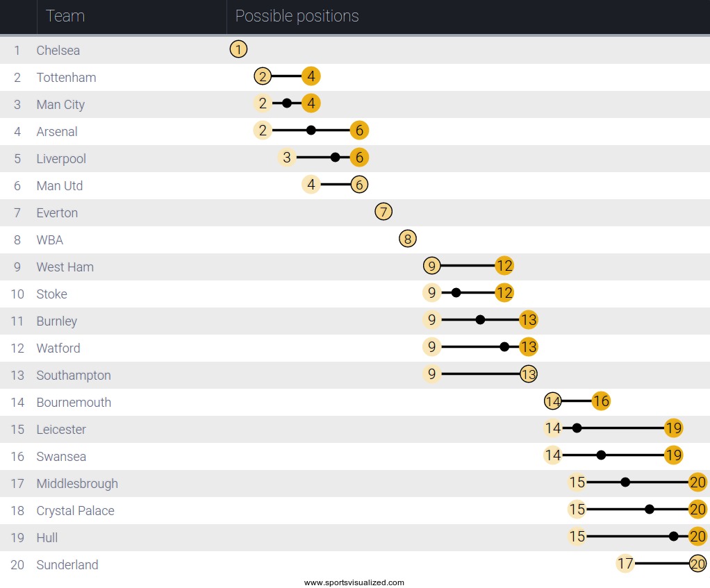
Task: Click Swansea's black current position dot
Action: click(x=602, y=455)
